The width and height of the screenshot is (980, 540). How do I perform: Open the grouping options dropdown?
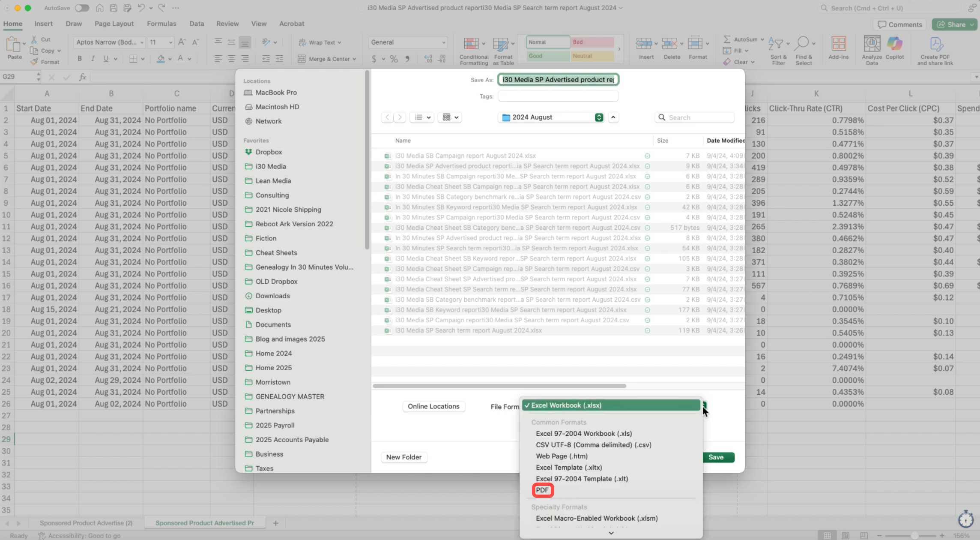tap(450, 117)
